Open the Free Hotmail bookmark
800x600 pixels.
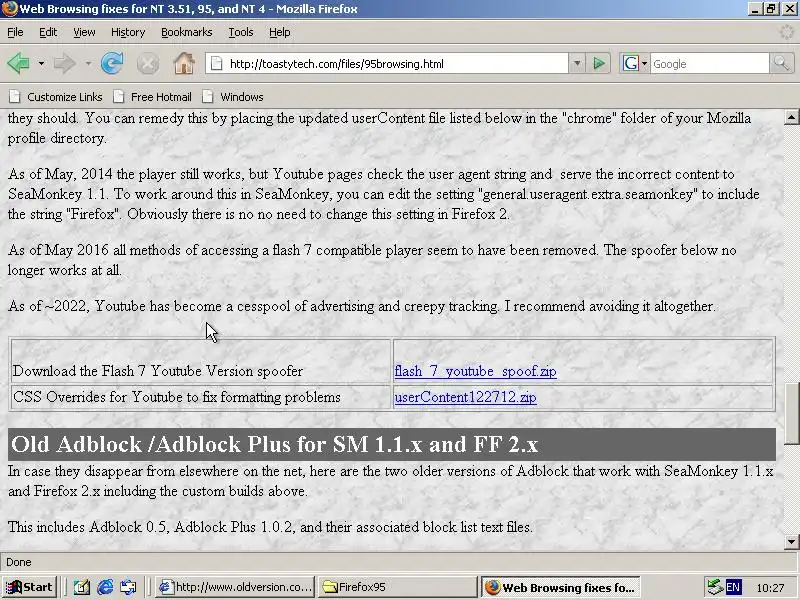(153, 97)
